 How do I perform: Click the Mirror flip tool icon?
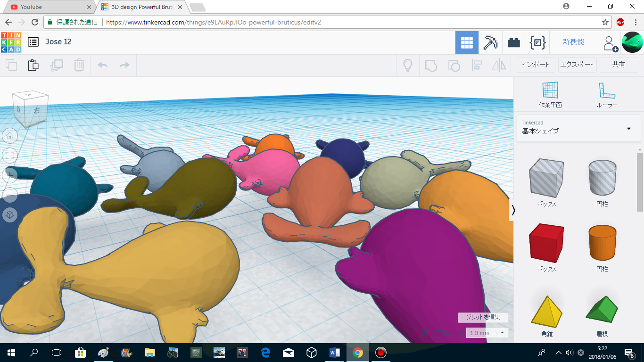(499, 65)
